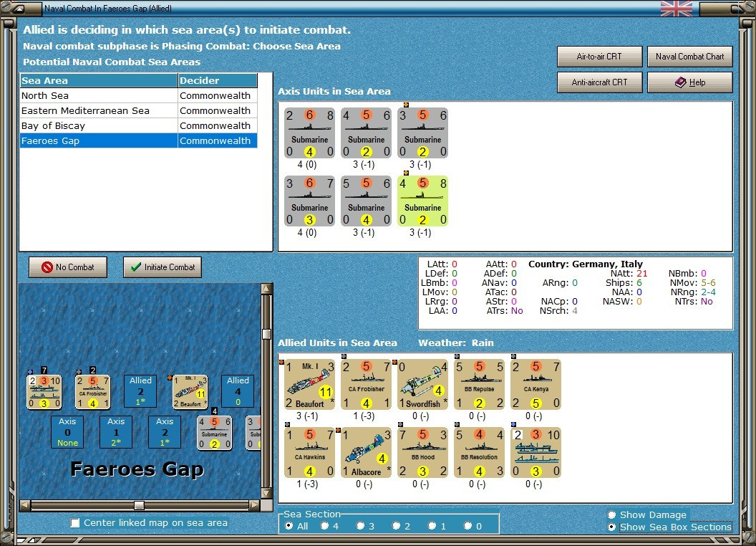Click the Axis 2 sea box section

[x=165, y=432]
